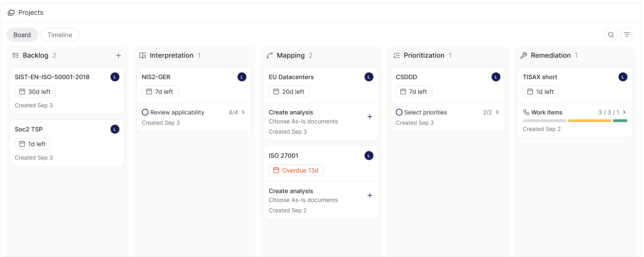Screen dimensions: 644x257
Task: Click the avatar on EU Datacenters card
Action: pyautogui.click(x=369, y=77)
